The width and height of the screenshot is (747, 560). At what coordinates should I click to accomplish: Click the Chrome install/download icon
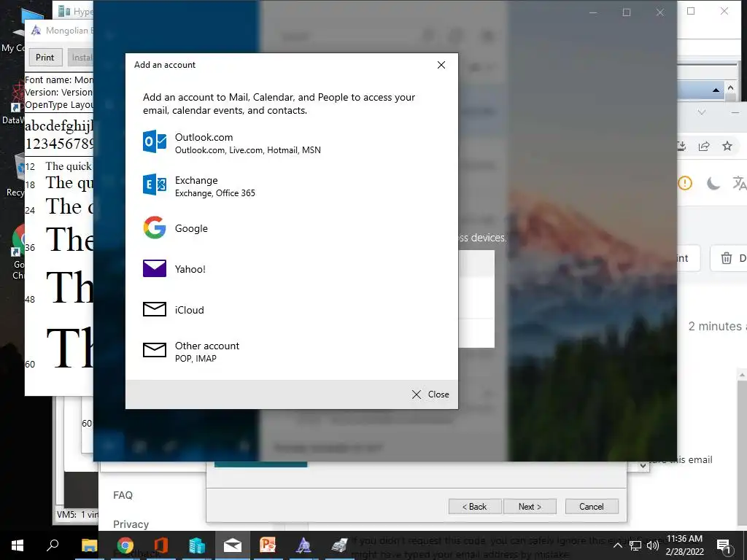pyautogui.click(x=682, y=146)
